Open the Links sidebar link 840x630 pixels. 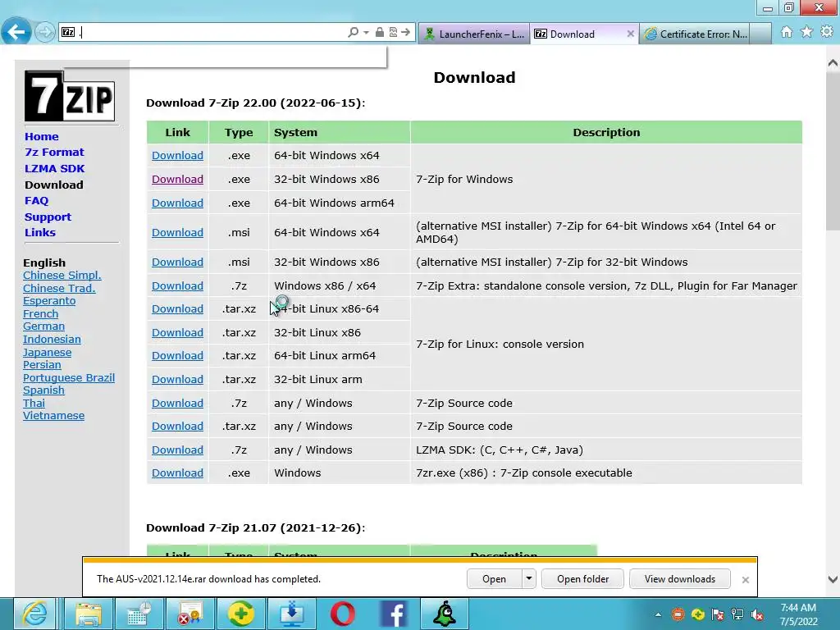[x=40, y=232]
